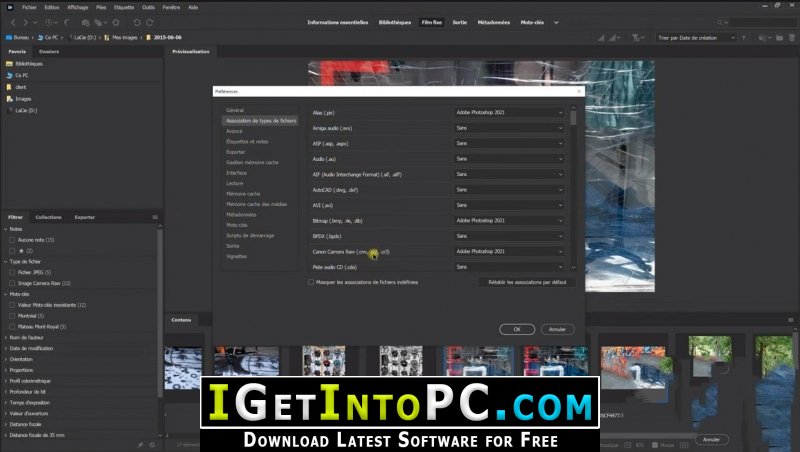
Task: Click the get photos from camera icon
Action: click(x=85, y=22)
